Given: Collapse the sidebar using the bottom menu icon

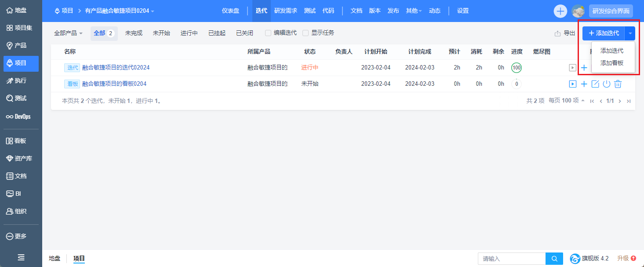Looking at the screenshot, I should (x=21, y=257).
